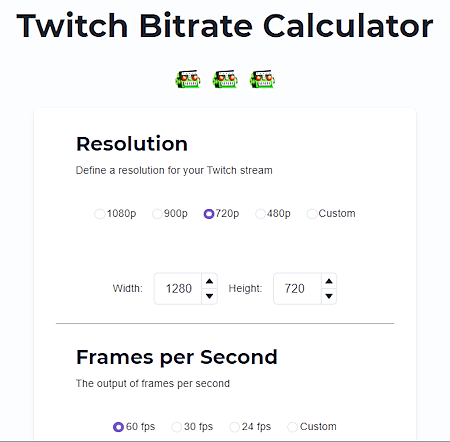This screenshot has width=450, height=442.
Task: Click inside the Height input field
Action: point(298,289)
